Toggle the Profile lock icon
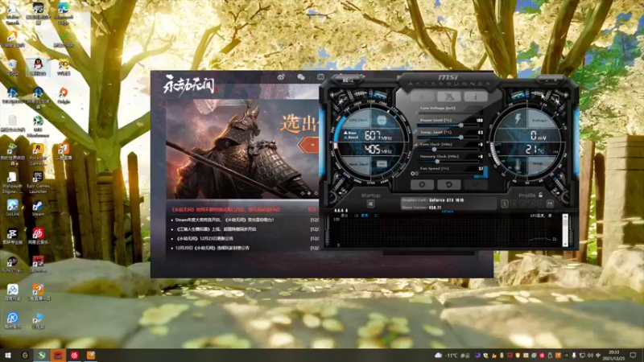The image size is (644, 362). (540, 195)
